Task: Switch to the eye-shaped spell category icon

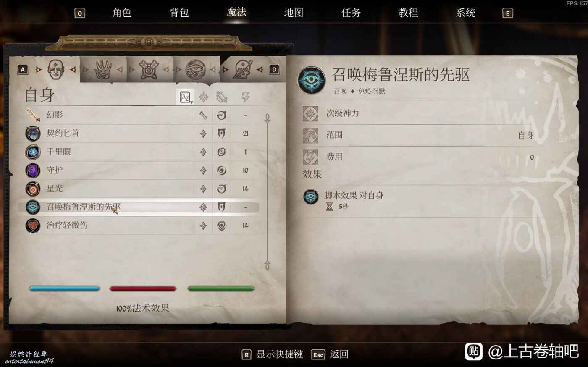Action: [x=195, y=70]
